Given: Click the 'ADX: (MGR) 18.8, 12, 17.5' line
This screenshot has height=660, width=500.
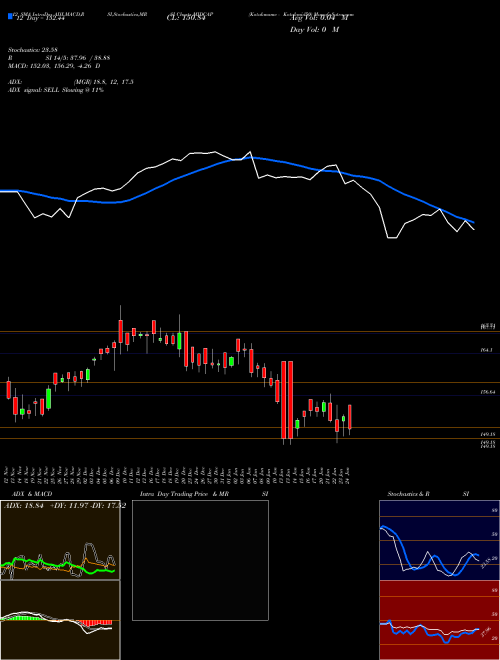Looking at the screenshot, I should pos(71,82).
